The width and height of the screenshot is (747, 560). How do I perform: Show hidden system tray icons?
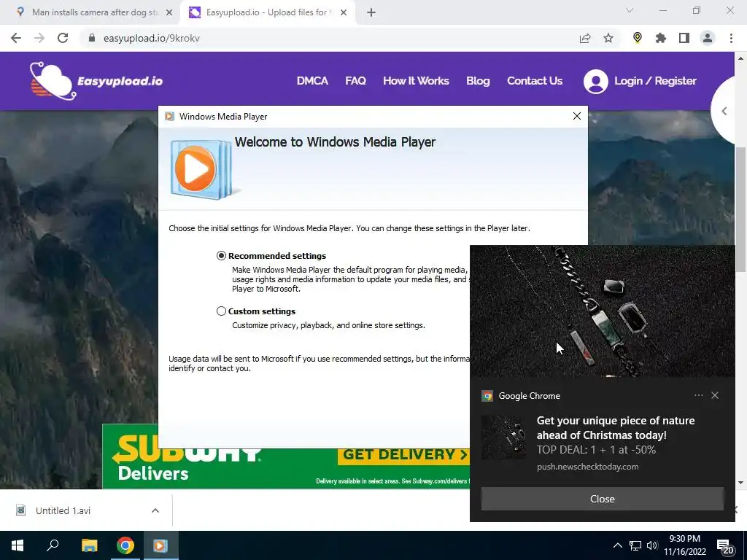coord(617,545)
